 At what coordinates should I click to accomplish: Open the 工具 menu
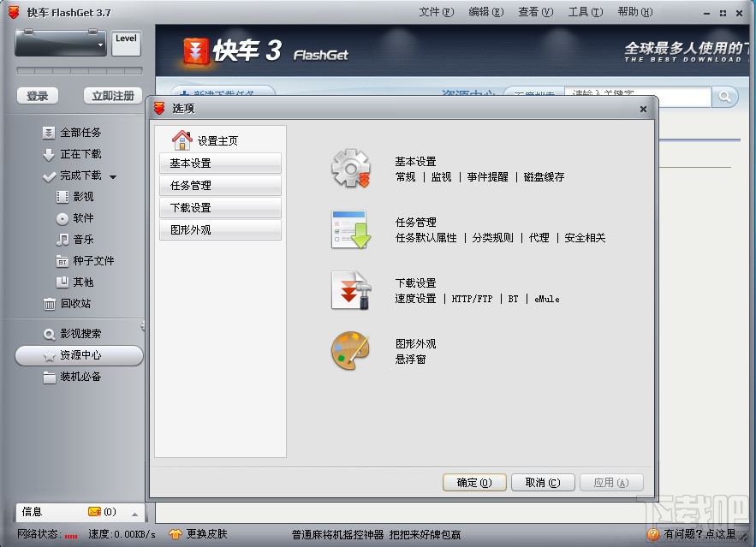tap(584, 12)
